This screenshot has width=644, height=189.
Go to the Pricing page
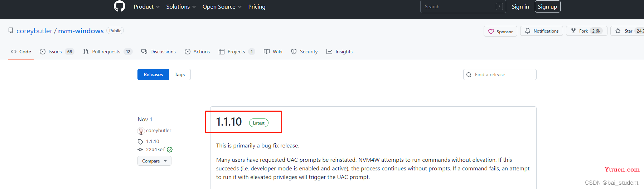(x=257, y=7)
